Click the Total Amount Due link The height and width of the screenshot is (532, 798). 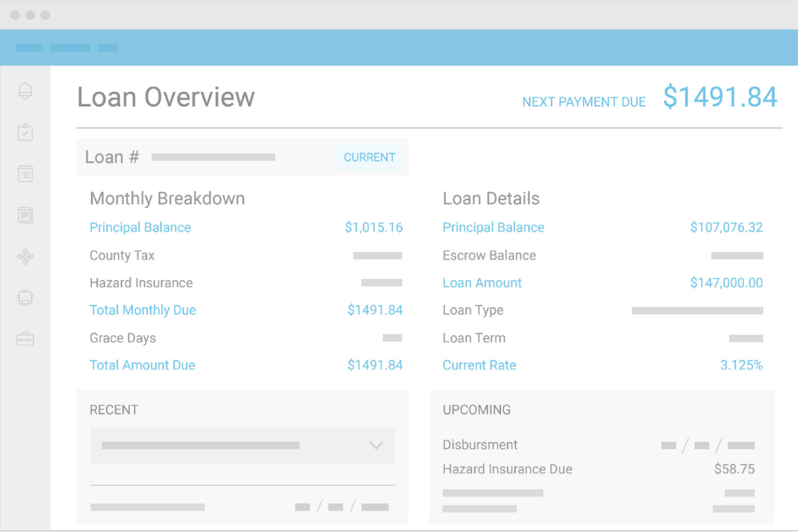click(142, 365)
